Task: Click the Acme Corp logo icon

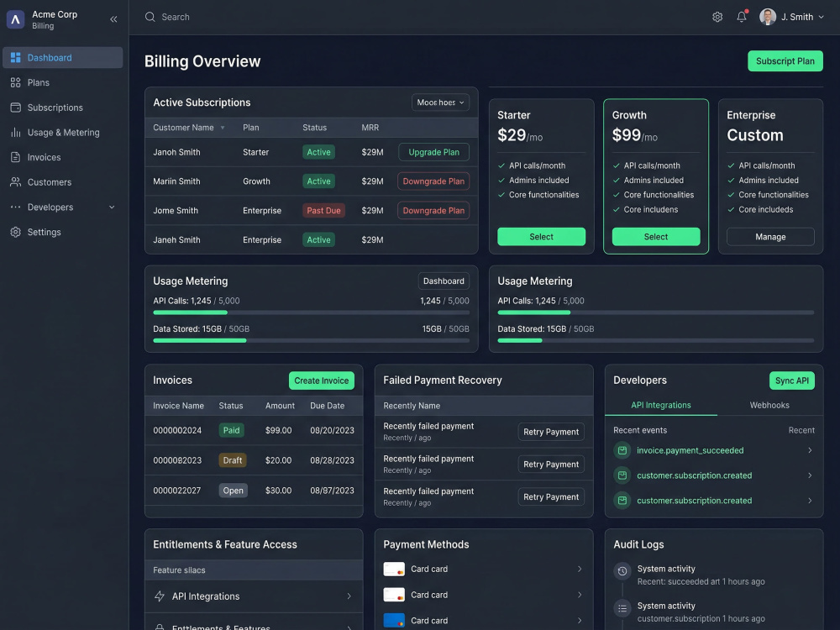Action: 15,19
